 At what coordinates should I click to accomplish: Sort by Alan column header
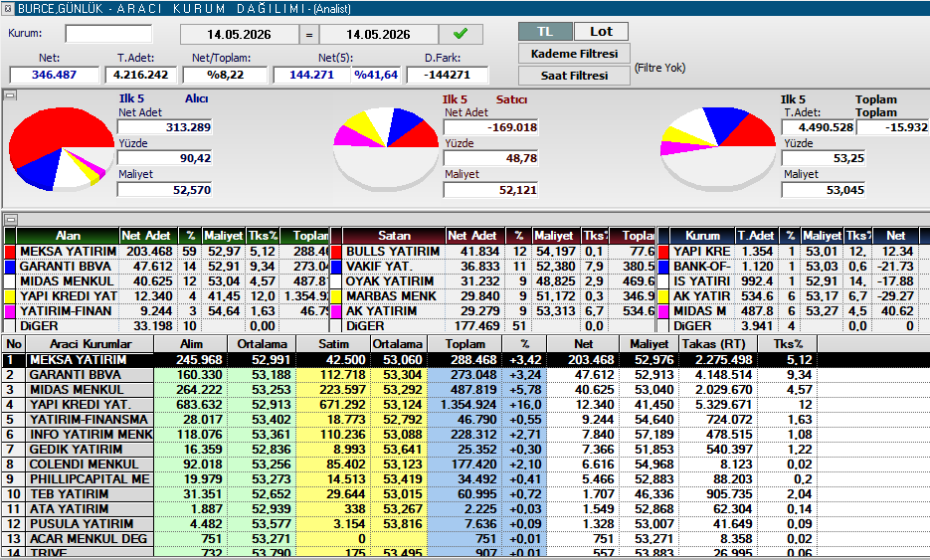[68, 236]
